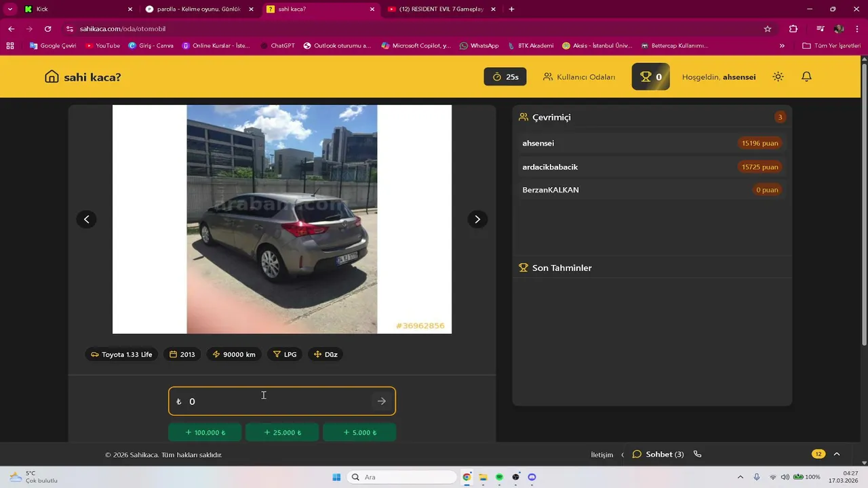Expand the chat panel with up chevron
The width and height of the screenshot is (868, 488).
[x=837, y=454]
